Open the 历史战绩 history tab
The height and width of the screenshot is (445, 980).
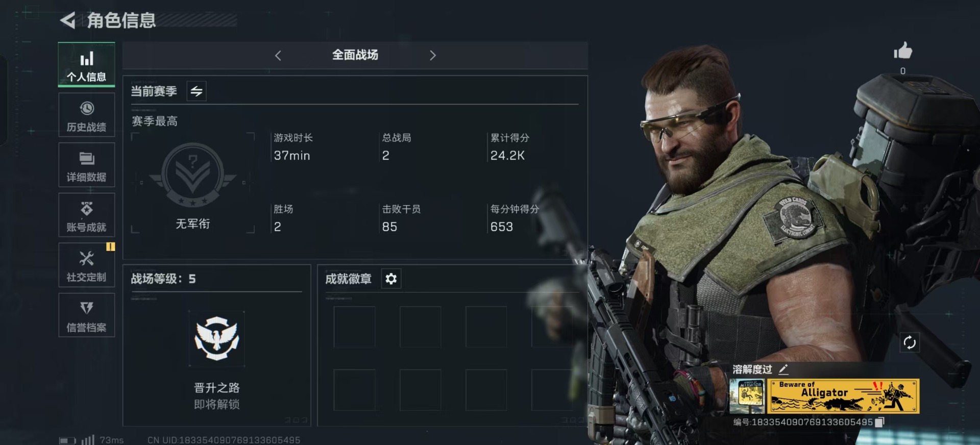[x=86, y=115]
